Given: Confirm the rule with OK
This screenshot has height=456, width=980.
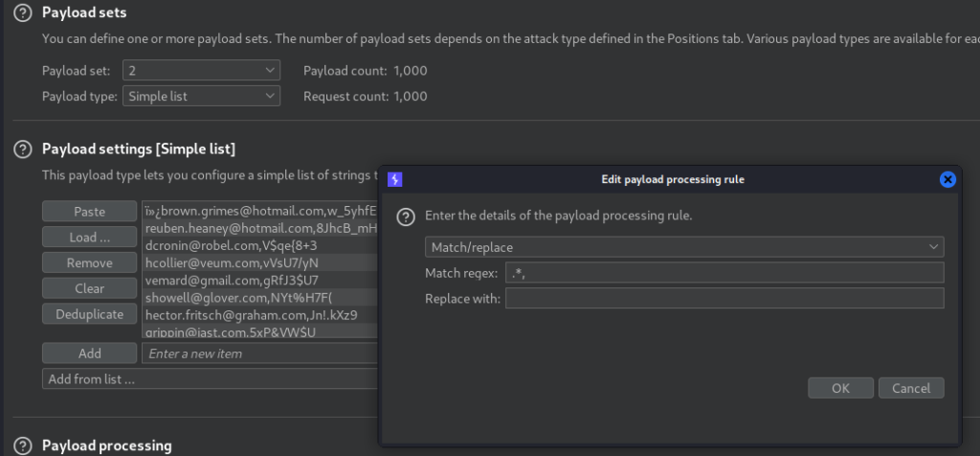Looking at the screenshot, I should coord(840,388).
